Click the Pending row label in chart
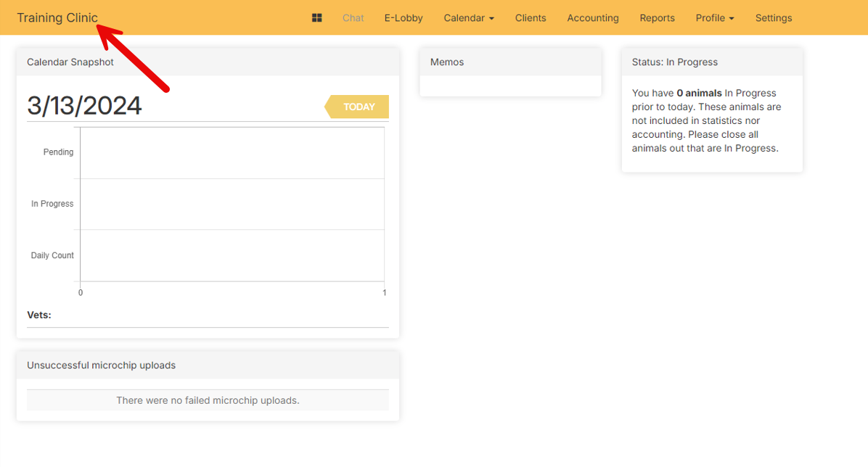 pyautogui.click(x=58, y=152)
